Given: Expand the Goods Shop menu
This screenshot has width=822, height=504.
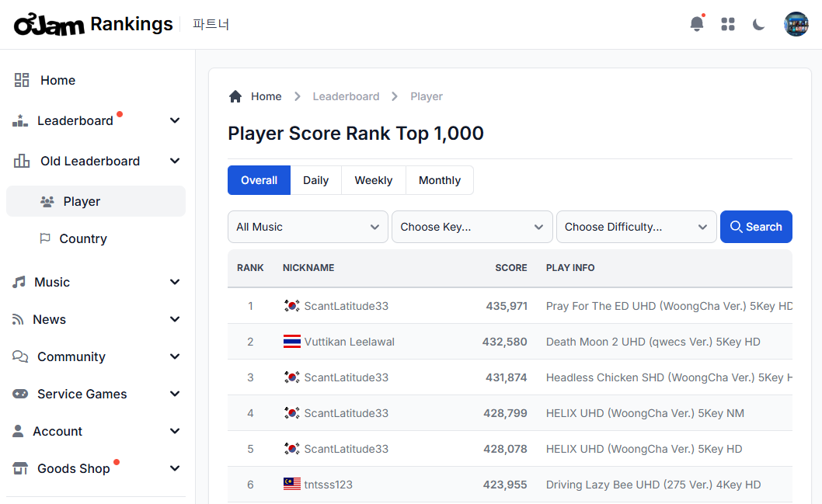Looking at the screenshot, I should (96, 468).
